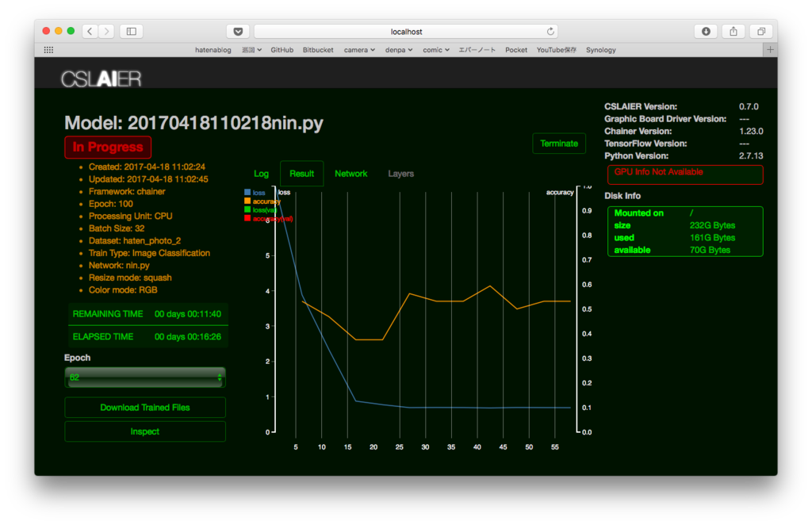Open hatenablog bookmark

pos(213,50)
